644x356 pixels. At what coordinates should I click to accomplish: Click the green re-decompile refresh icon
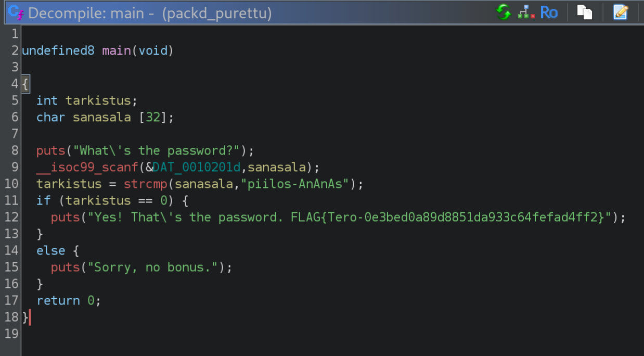click(504, 12)
